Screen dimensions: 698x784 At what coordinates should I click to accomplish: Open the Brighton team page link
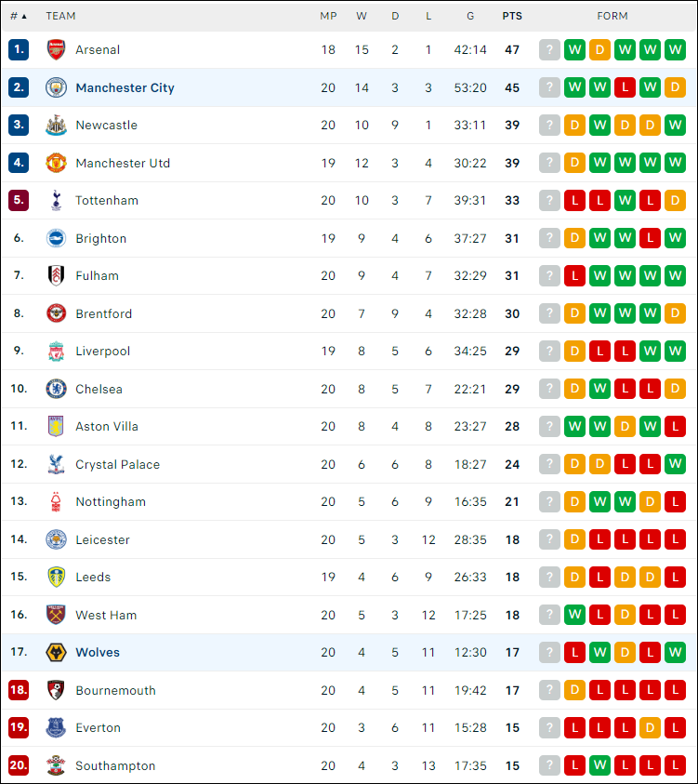click(101, 238)
